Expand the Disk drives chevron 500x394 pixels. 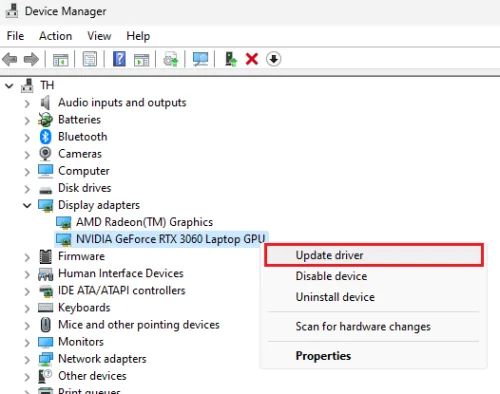pyautogui.click(x=27, y=189)
